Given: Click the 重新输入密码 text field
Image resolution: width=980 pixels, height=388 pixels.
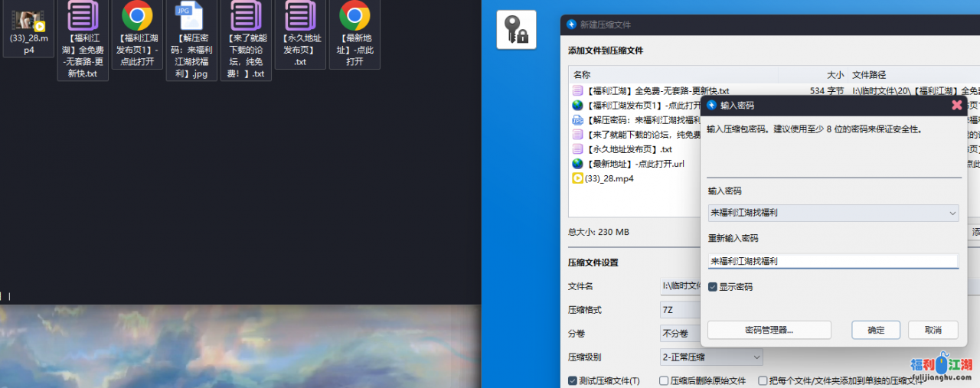Looking at the screenshot, I should click(x=832, y=261).
